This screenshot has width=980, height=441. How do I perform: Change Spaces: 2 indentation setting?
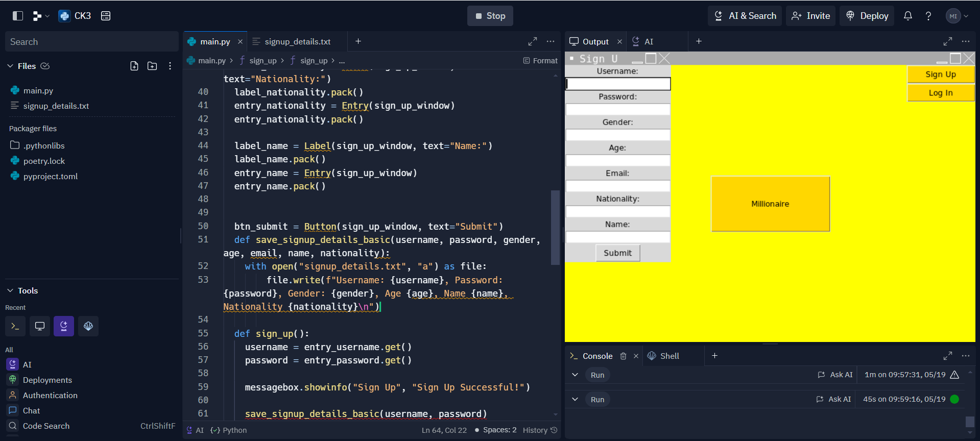point(499,430)
